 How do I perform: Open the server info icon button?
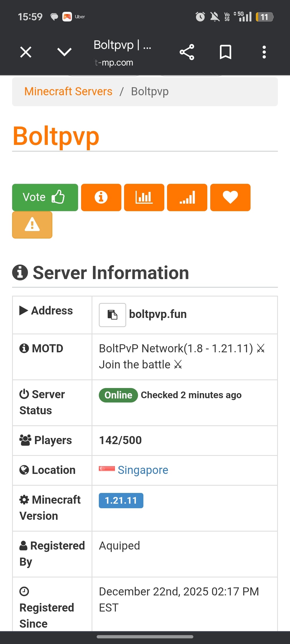[101, 197]
